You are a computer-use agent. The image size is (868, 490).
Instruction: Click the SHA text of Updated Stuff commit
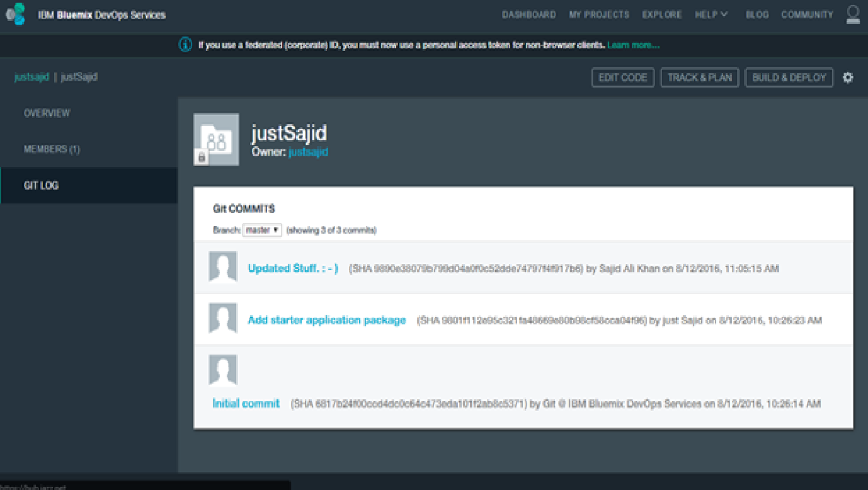(x=466, y=269)
